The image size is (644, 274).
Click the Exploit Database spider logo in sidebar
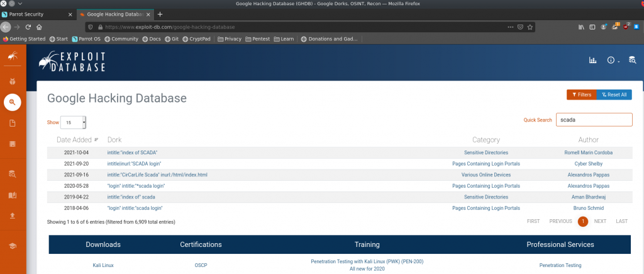coord(13,55)
